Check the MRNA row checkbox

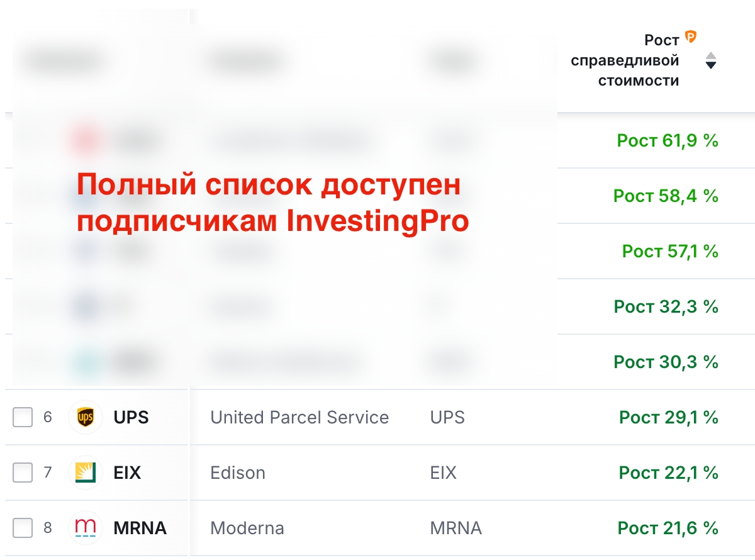click(x=23, y=528)
